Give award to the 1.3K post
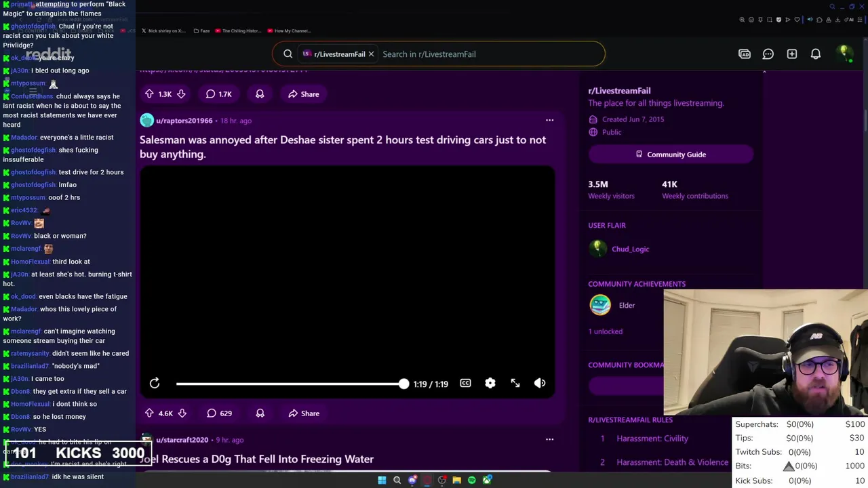The height and width of the screenshot is (488, 868). [x=260, y=94]
